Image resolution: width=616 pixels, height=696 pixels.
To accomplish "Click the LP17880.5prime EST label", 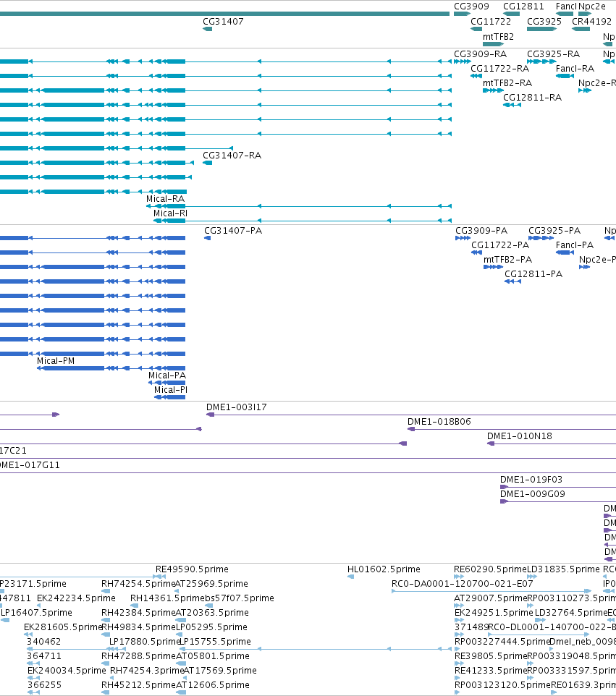I will (144, 642).
